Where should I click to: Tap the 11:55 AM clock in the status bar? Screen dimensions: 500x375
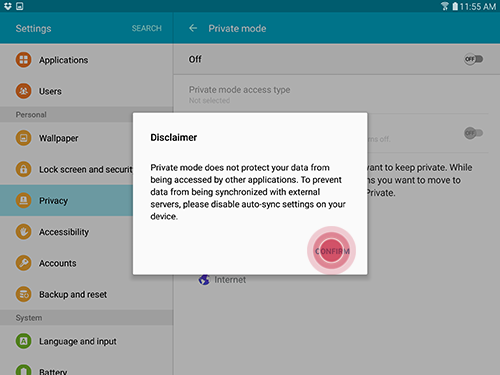pyautogui.click(x=478, y=6)
